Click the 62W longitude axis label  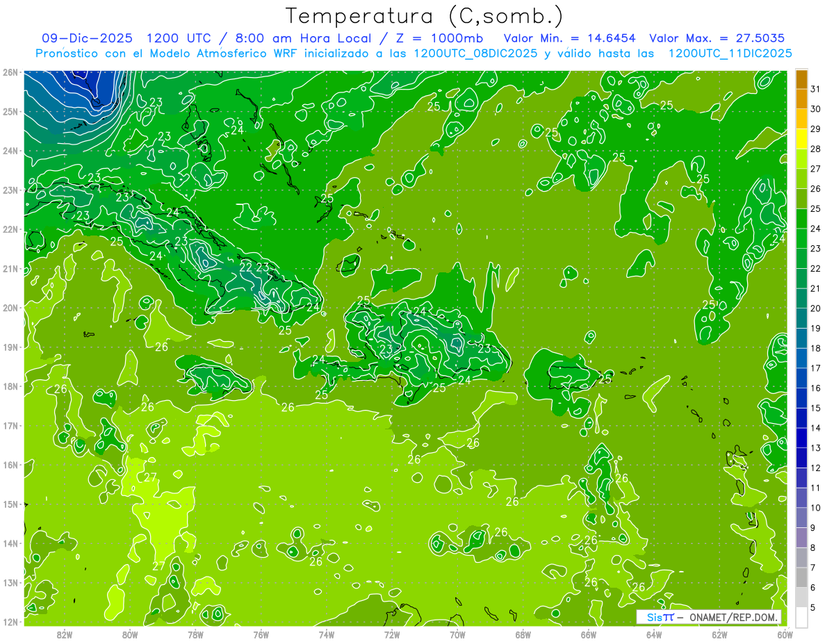[x=719, y=634]
